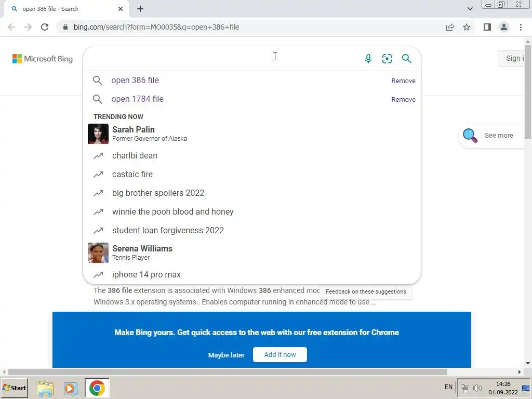Click search icon beside 'open 386 file' suggestion

(97, 81)
